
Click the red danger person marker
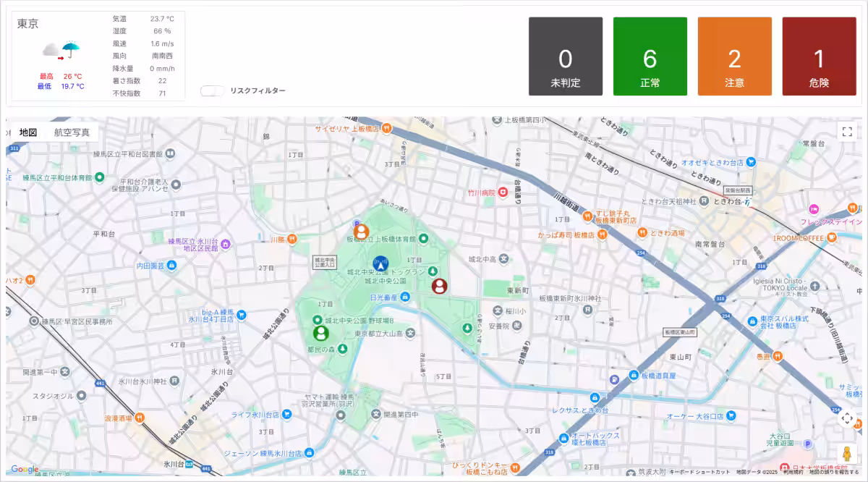click(x=439, y=286)
